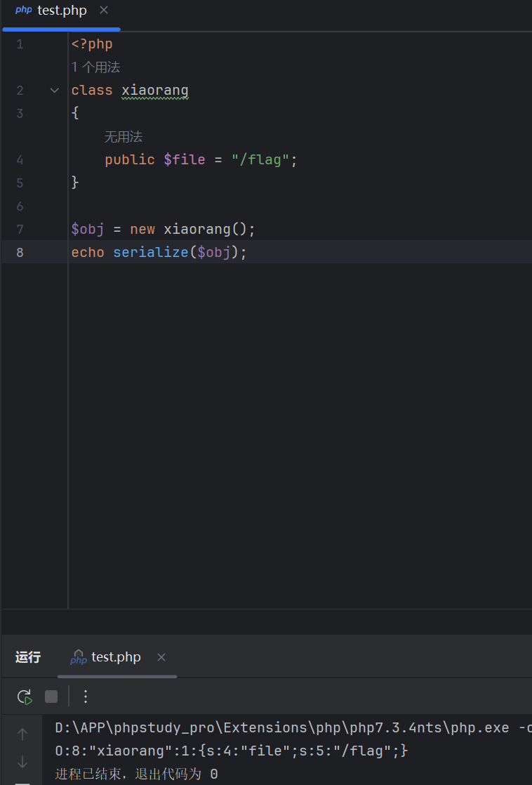Click the serialized output O:8:"xiaorang" line
The height and width of the screenshot is (785, 532).
231,751
